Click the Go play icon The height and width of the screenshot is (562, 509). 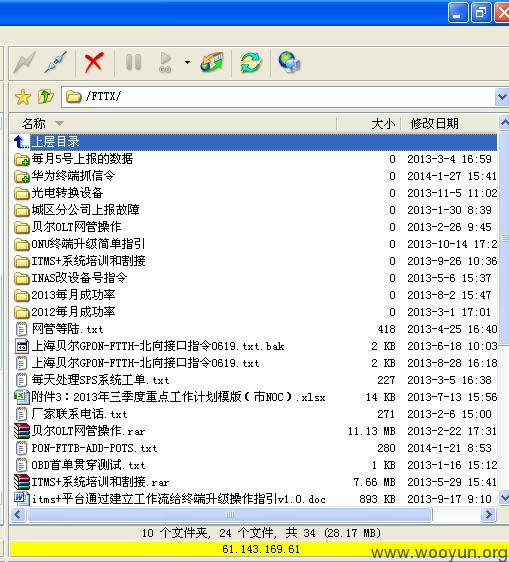pyautogui.click(x=165, y=62)
